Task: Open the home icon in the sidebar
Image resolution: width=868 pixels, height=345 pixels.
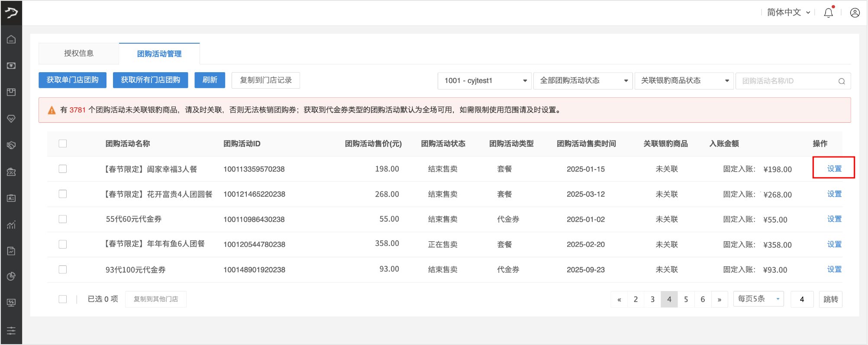Action: [x=11, y=39]
